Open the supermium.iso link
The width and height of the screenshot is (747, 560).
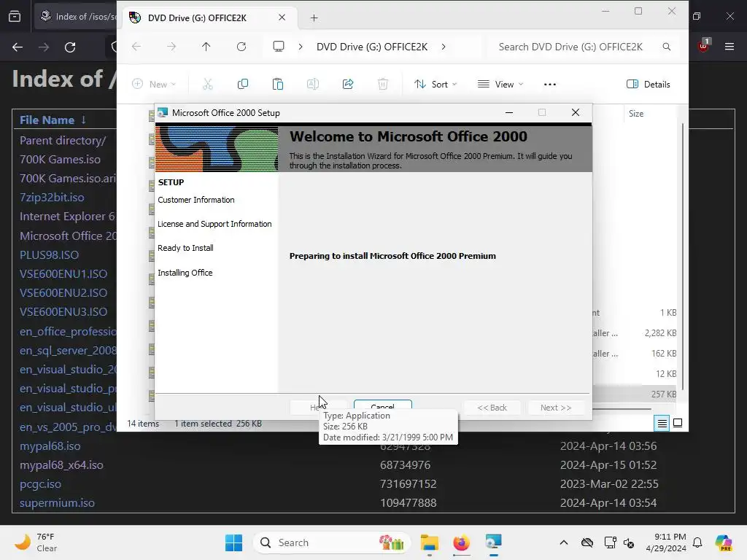coord(57,503)
